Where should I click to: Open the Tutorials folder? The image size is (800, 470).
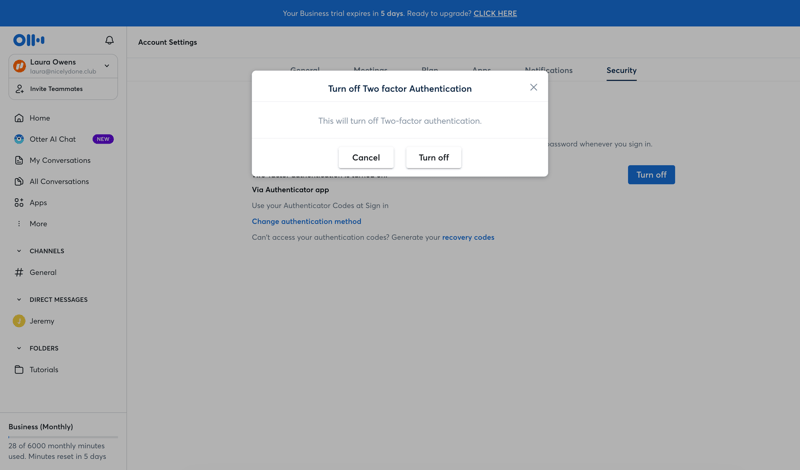[x=44, y=369]
